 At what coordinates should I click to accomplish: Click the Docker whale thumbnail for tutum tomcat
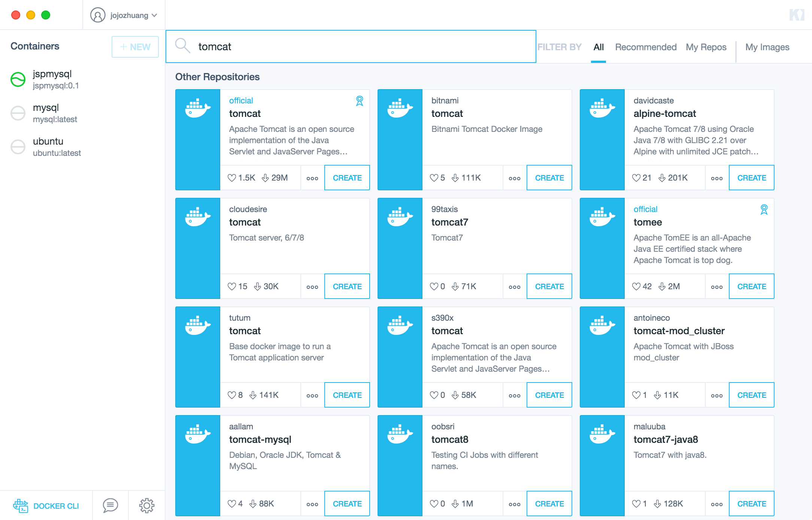pos(198,357)
